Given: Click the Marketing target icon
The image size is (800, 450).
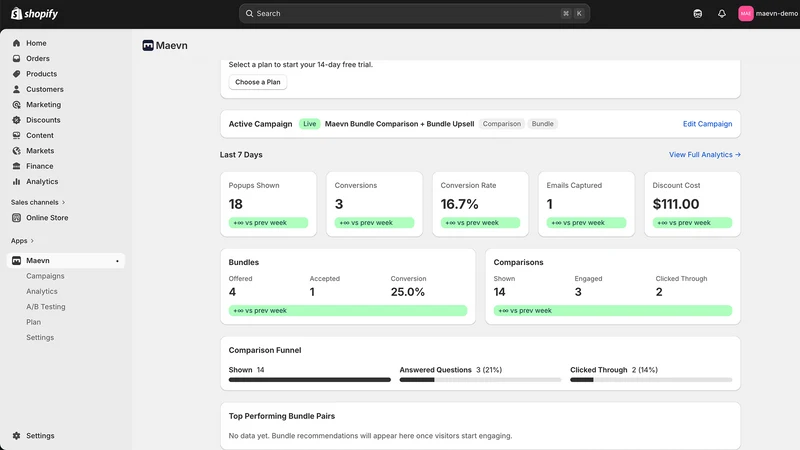Looking at the screenshot, I should coord(16,105).
